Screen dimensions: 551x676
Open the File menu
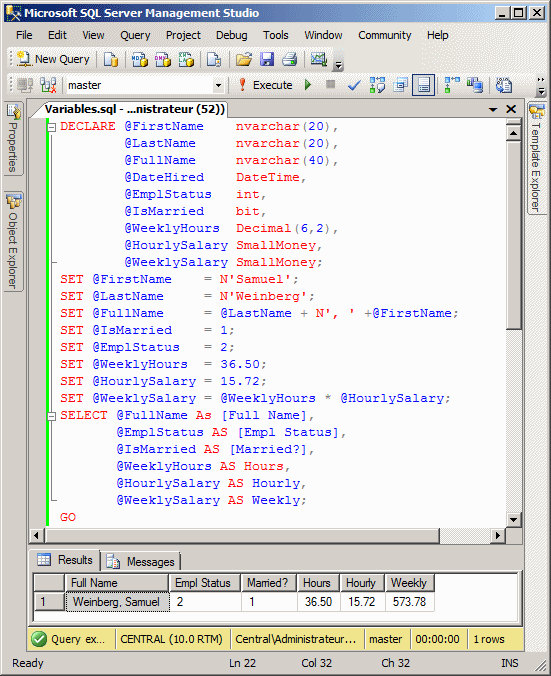click(24, 35)
